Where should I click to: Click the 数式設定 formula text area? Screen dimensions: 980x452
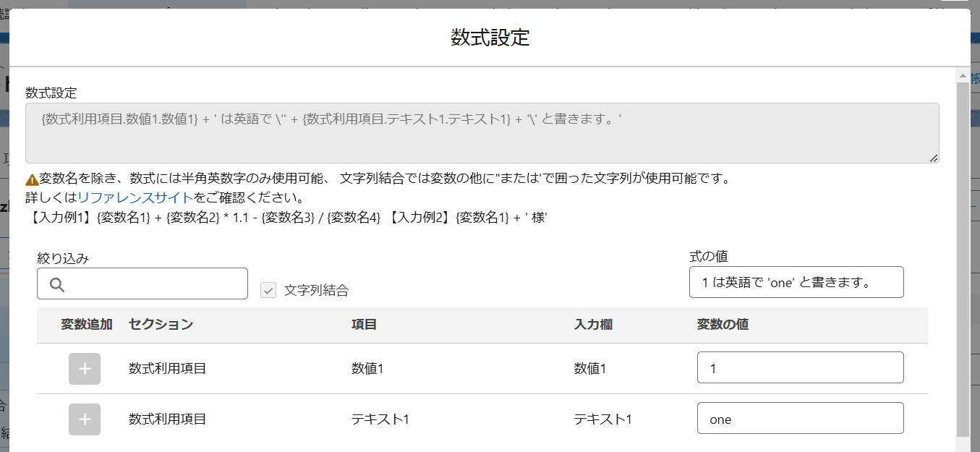[482, 133]
